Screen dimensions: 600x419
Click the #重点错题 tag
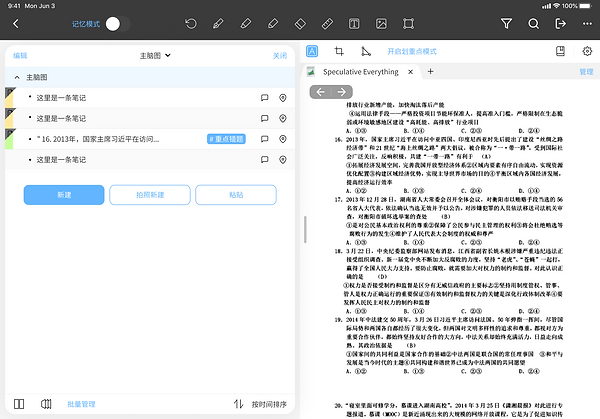(226, 139)
